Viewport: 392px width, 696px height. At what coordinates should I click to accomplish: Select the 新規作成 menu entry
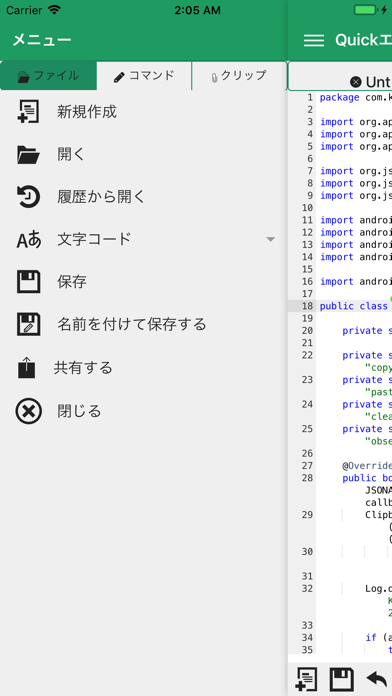tap(87, 112)
